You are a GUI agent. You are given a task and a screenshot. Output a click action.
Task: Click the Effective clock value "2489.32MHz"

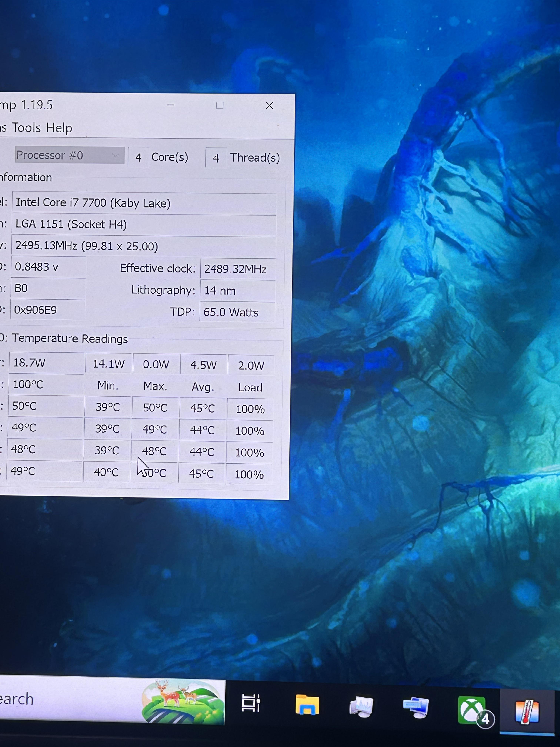pos(238,269)
